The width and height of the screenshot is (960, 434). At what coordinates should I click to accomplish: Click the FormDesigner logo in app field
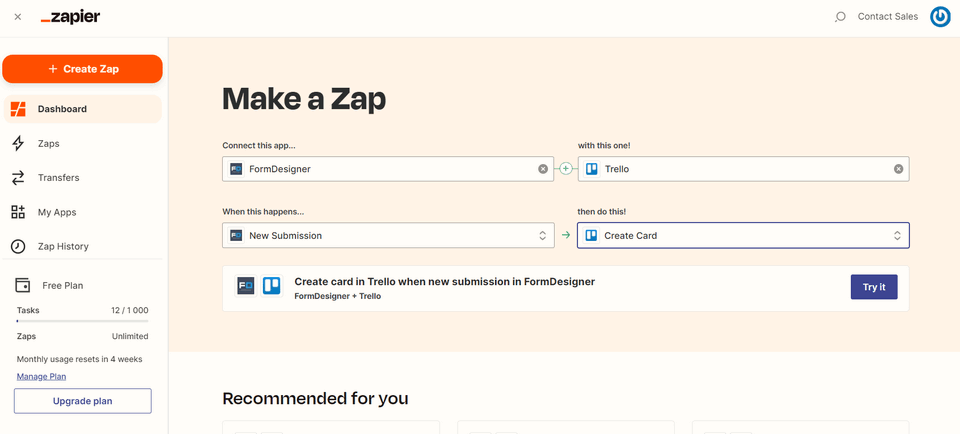[x=236, y=169]
